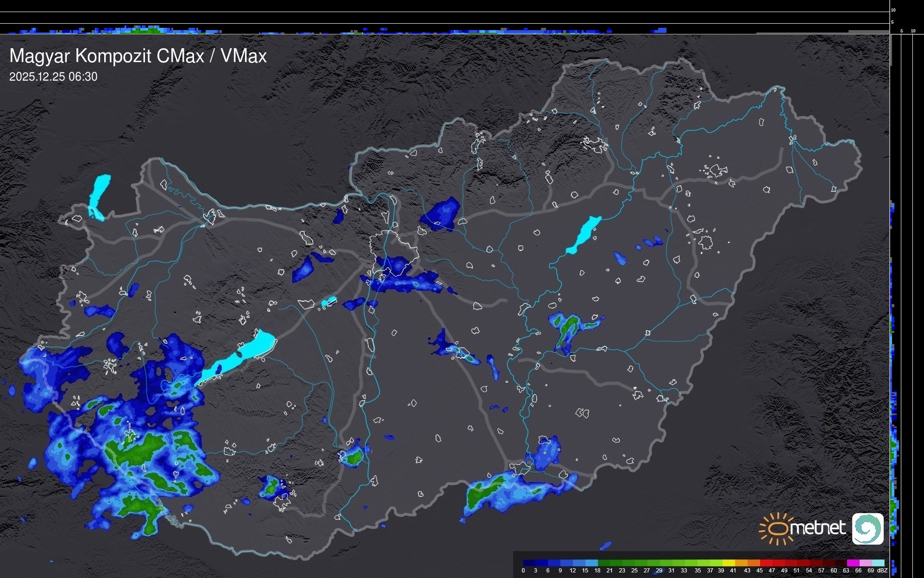924x578 pixels.
Task: Select the magenta 63 dBZ legend swatch
Action: coord(853,563)
